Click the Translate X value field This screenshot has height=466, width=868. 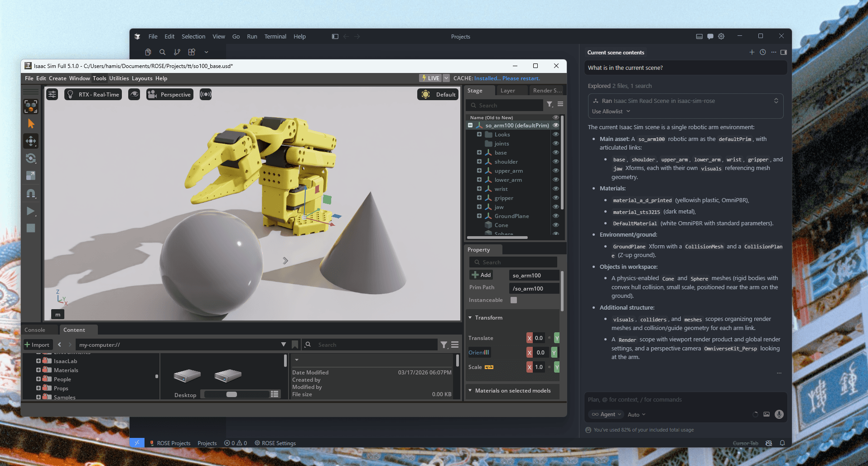click(540, 338)
